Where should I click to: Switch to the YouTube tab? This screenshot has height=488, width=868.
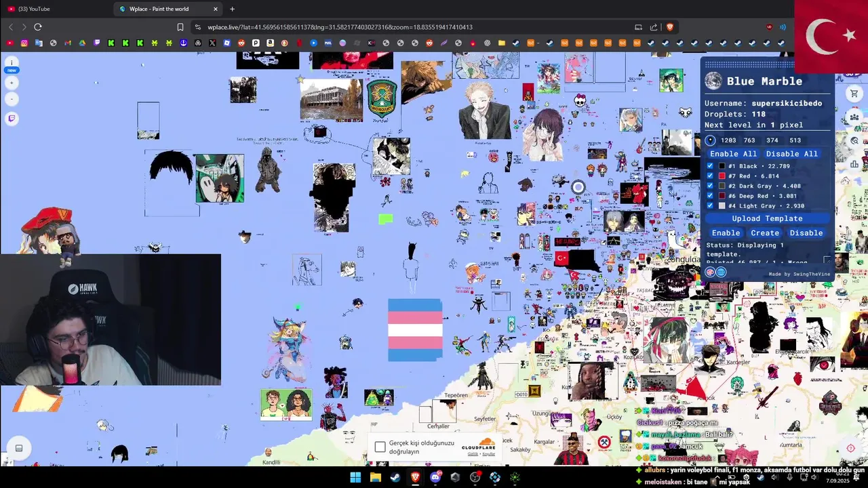(54, 9)
